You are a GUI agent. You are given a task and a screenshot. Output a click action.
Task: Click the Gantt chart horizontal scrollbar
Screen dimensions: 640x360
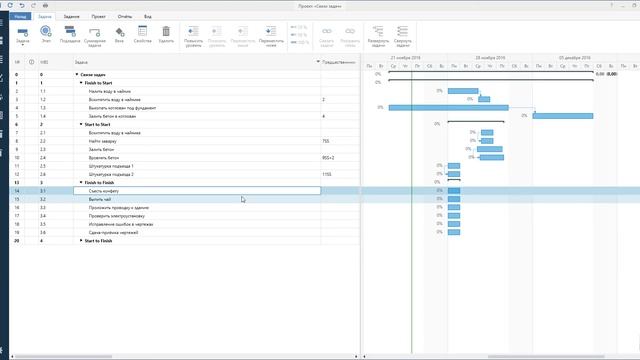pyautogui.click(x=546, y=357)
